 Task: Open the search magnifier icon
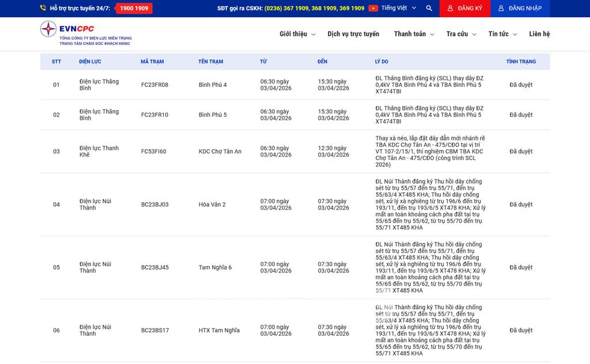[429, 9]
